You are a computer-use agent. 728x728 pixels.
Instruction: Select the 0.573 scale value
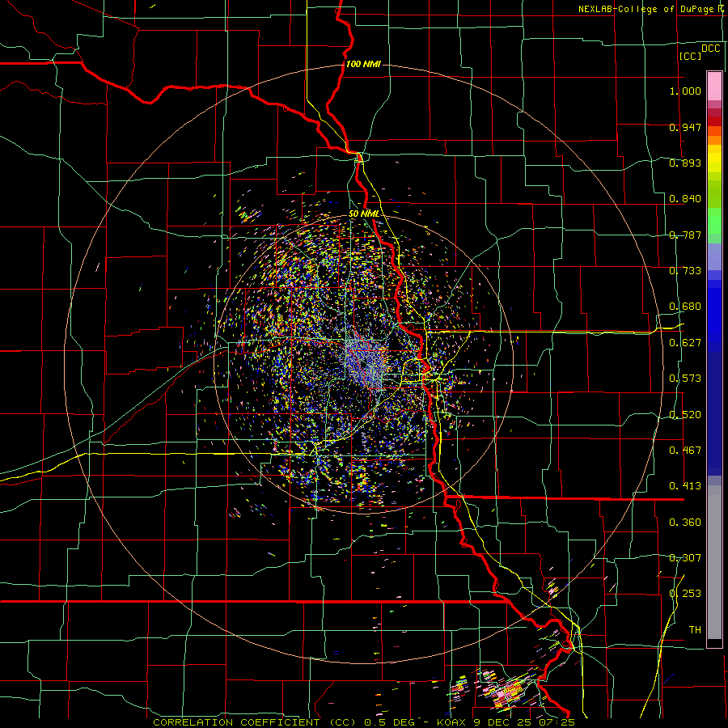tap(685, 379)
